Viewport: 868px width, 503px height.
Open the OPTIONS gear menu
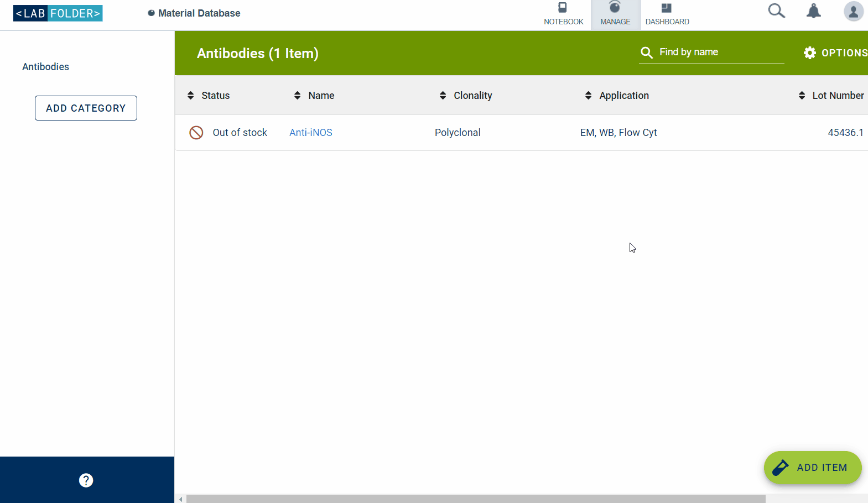pyautogui.click(x=835, y=53)
